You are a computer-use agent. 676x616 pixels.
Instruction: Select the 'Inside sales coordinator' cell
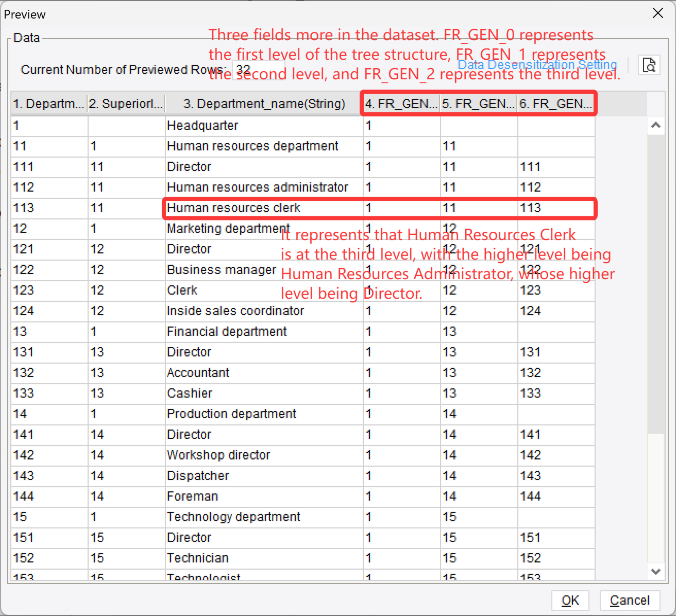(x=264, y=311)
